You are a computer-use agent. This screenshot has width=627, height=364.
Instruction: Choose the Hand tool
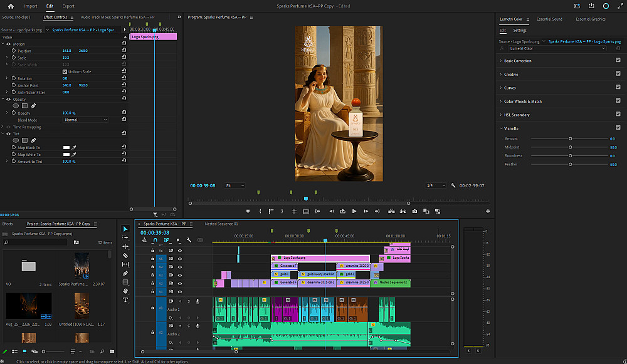[x=125, y=291]
